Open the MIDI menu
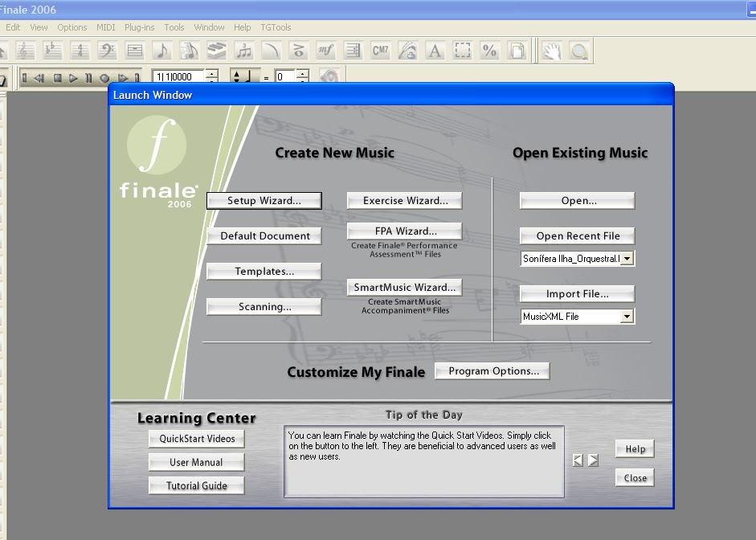Screen dimensions: 756x540 [x=105, y=27]
